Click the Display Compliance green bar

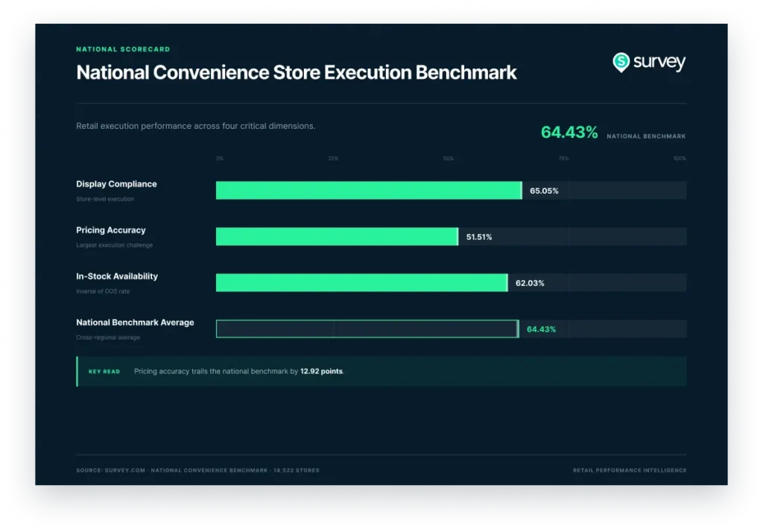click(x=369, y=190)
